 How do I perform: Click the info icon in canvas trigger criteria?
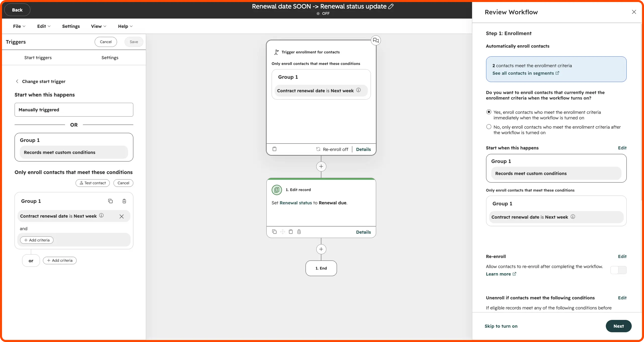click(359, 90)
